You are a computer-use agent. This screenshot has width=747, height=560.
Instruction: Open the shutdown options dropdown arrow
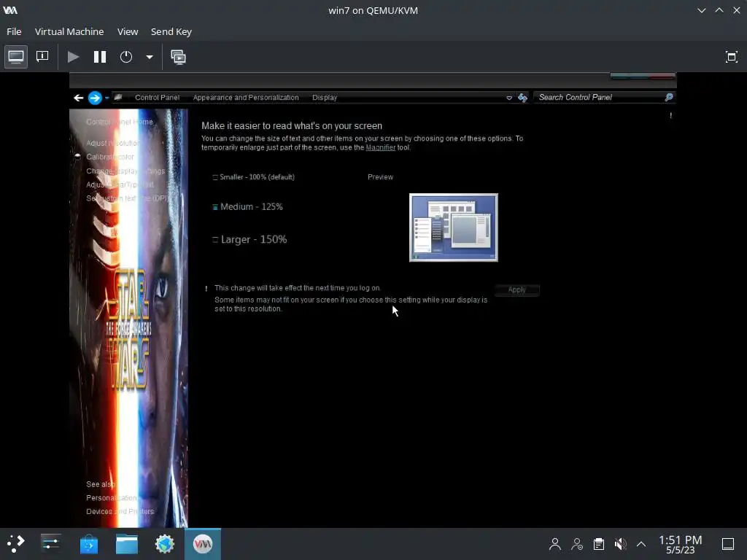pos(149,57)
